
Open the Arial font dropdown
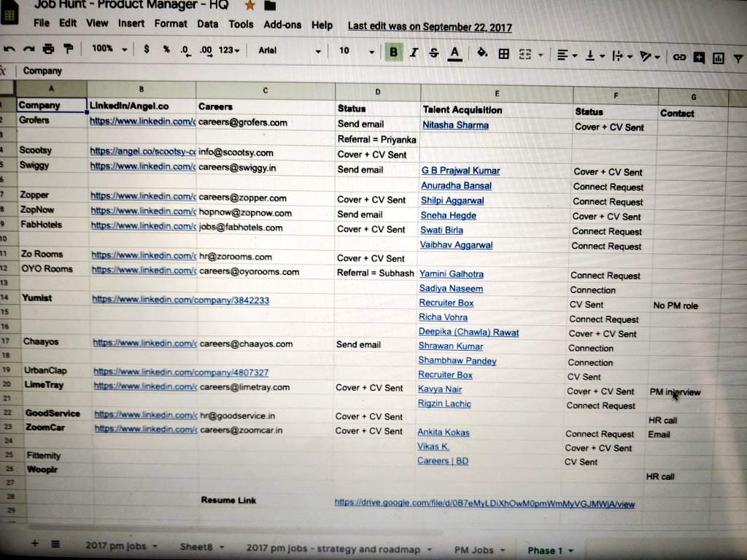pos(289,50)
